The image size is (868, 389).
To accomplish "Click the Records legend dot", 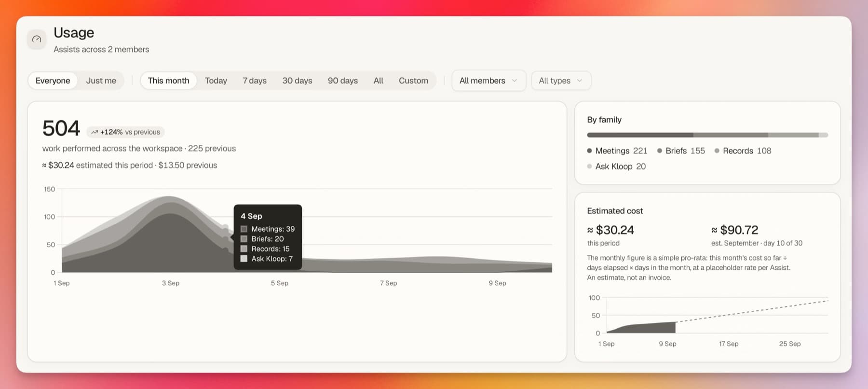I will (x=717, y=151).
